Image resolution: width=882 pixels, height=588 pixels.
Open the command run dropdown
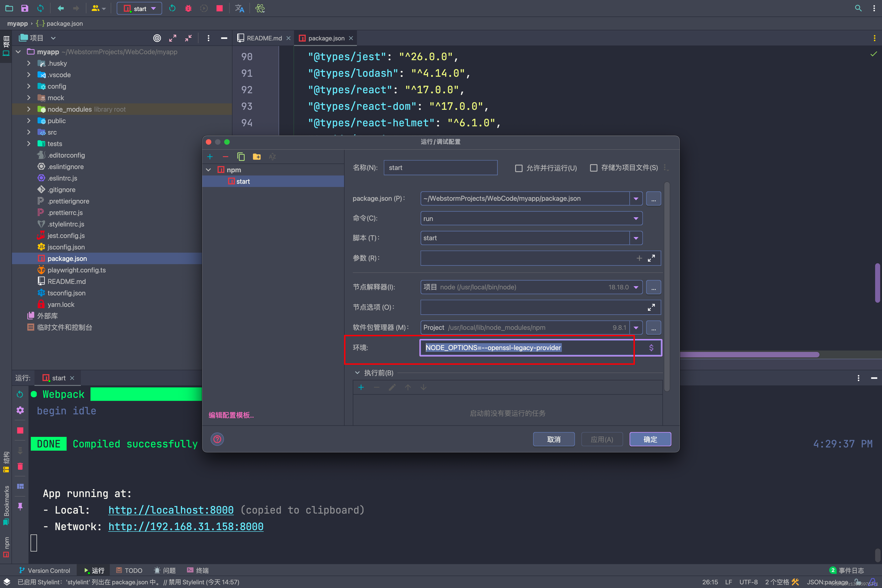[636, 218]
